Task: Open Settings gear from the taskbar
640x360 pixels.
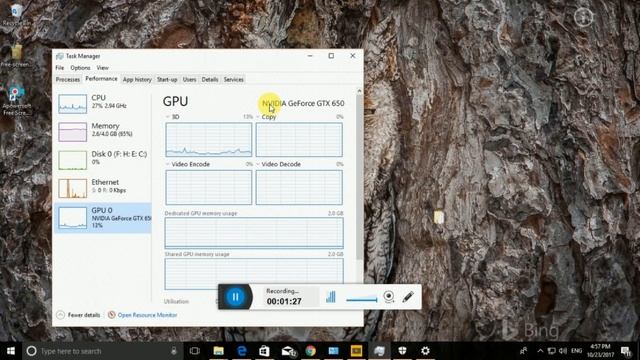Action: (425, 351)
